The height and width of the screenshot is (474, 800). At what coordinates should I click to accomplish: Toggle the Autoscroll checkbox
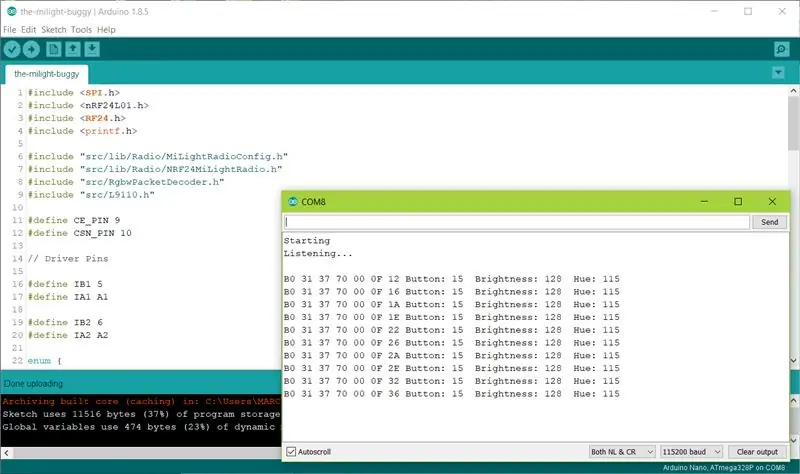291,452
